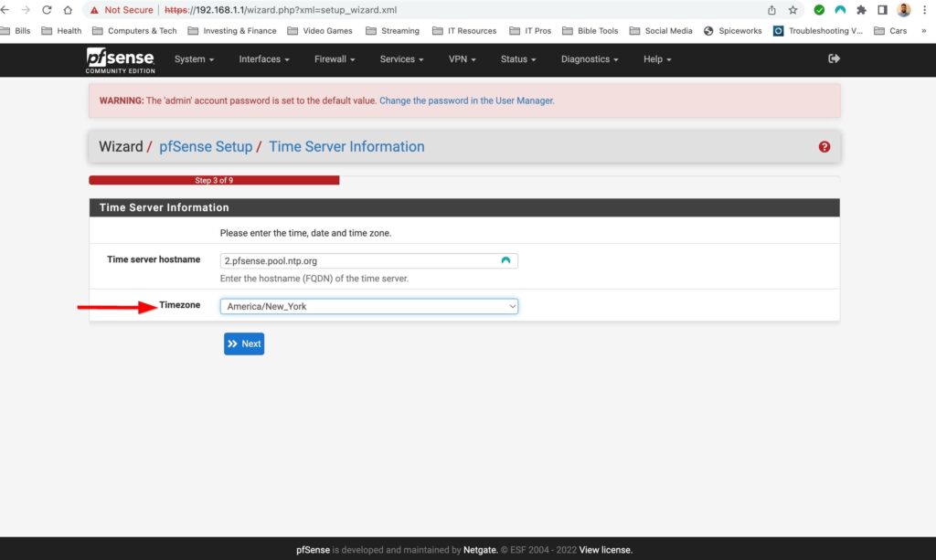Expand the Help menu
This screenshot has height=560, width=936.
[x=657, y=59]
